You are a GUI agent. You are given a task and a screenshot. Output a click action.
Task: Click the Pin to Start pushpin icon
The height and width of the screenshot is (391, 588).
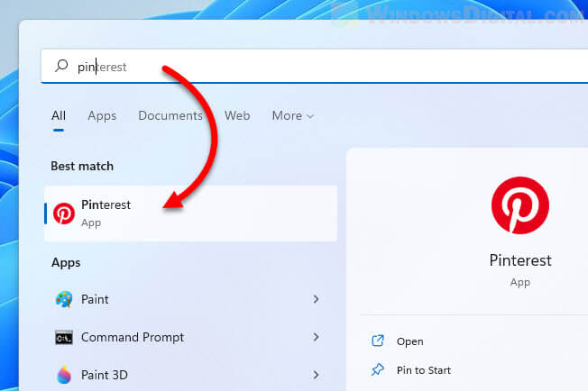[x=378, y=370]
